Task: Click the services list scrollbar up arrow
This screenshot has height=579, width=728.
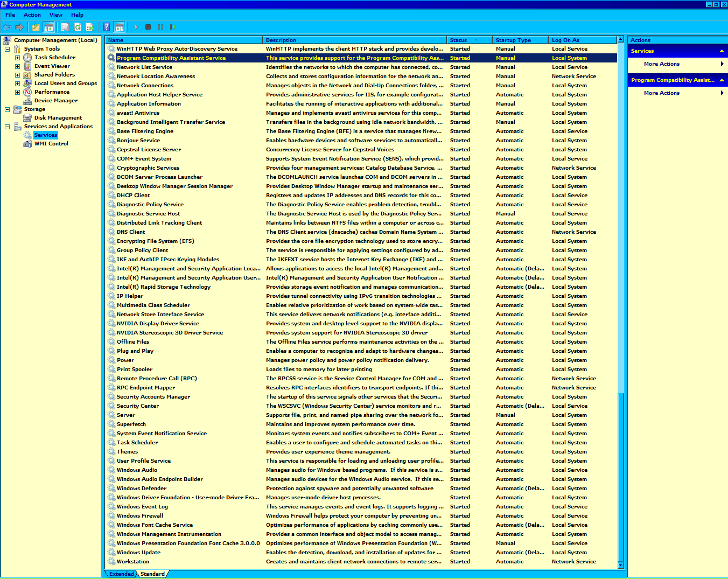Action: click(x=620, y=40)
